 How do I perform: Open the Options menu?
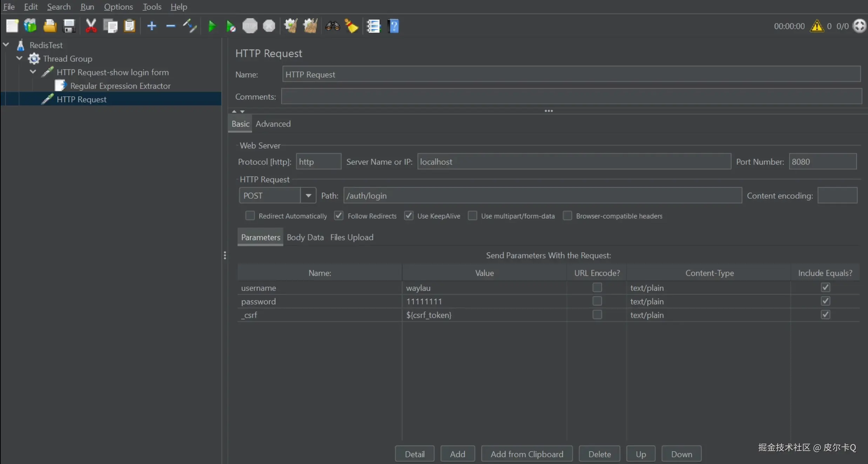point(118,7)
